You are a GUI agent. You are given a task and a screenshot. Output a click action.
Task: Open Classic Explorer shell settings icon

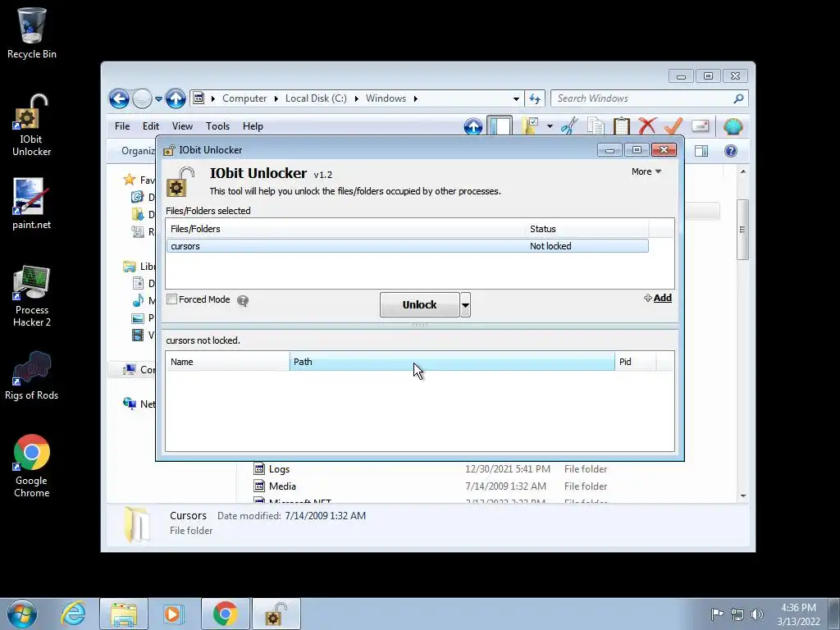(733, 126)
